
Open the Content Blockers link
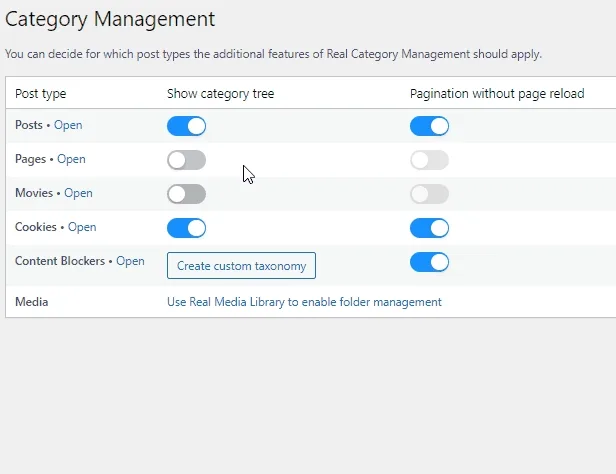coord(130,262)
